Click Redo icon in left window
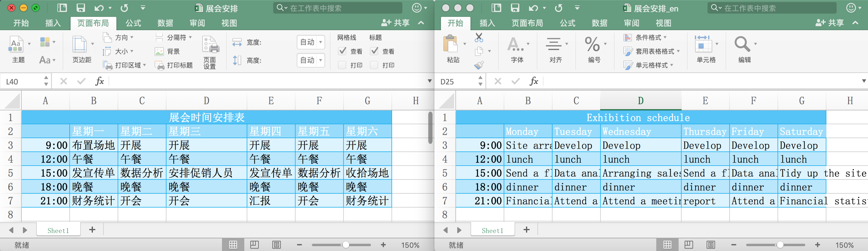 [124, 8]
